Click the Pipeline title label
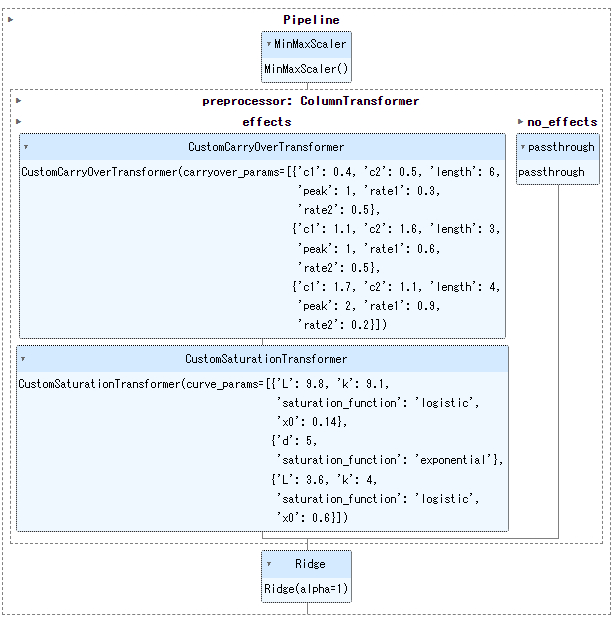615x625 pixels. (311, 20)
